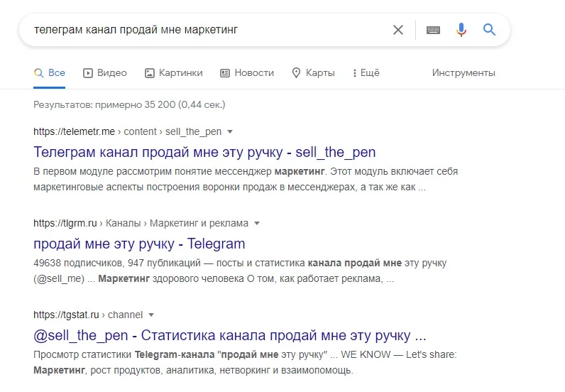This screenshot has width=565, height=392.
Task: Open the @sell_the_pen Статистика канала link
Action: click(x=229, y=334)
